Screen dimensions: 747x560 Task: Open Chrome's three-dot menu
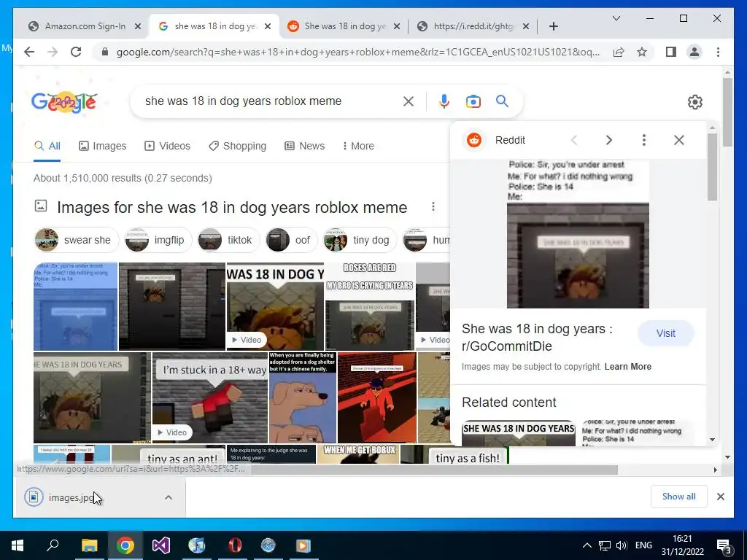[x=718, y=52]
